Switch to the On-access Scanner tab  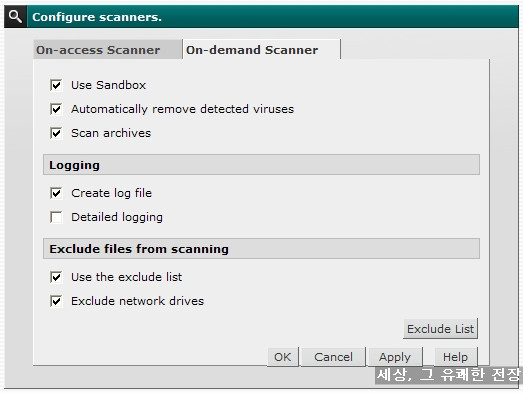click(108, 50)
